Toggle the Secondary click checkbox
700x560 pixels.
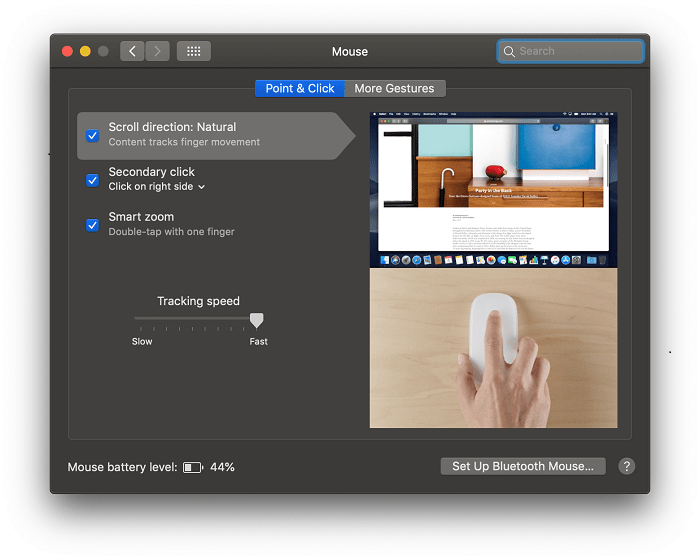(x=92, y=180)
